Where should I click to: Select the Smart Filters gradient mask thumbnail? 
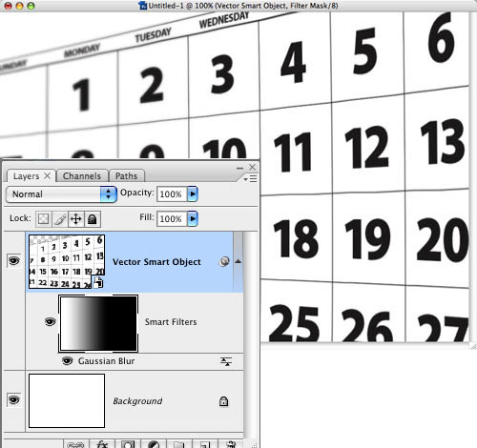pyautogui.click(x=98, y=323)
